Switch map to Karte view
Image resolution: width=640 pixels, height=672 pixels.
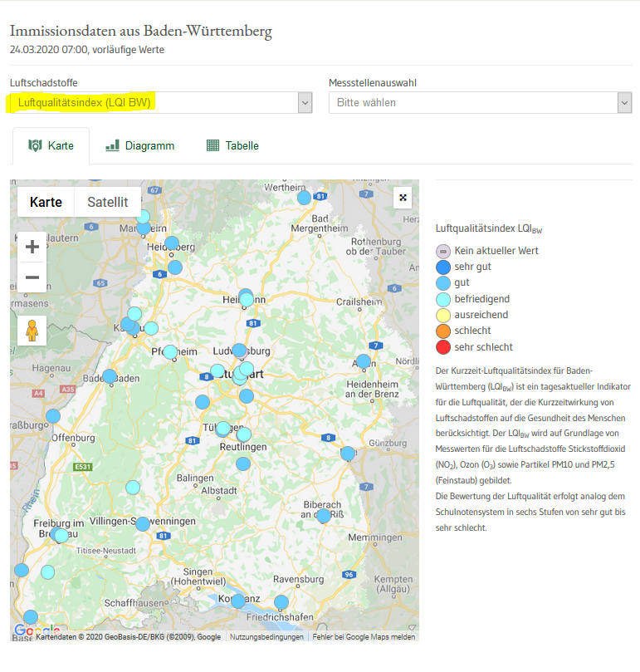46,202
